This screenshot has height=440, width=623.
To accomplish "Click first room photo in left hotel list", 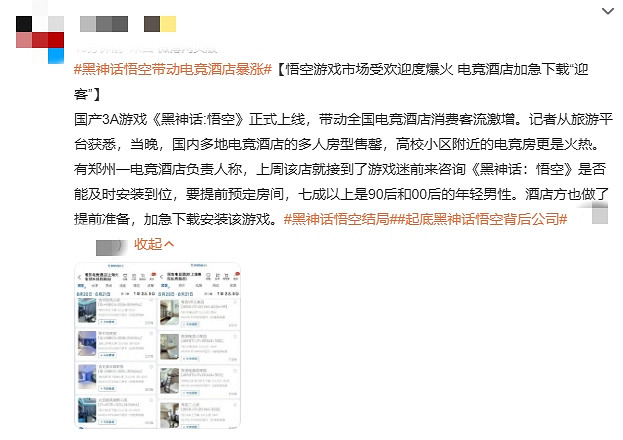I will pyautogui.click(x=87, y=308).
